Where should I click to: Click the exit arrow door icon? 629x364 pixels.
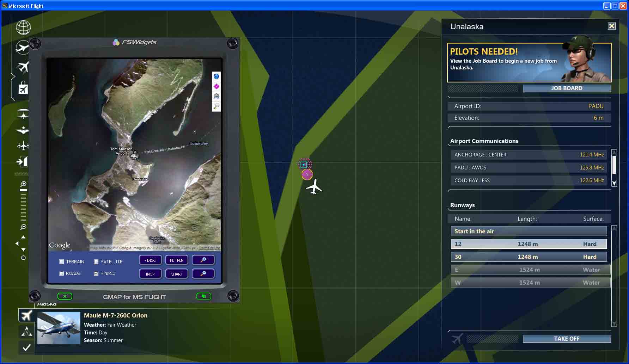click(22, 162)
